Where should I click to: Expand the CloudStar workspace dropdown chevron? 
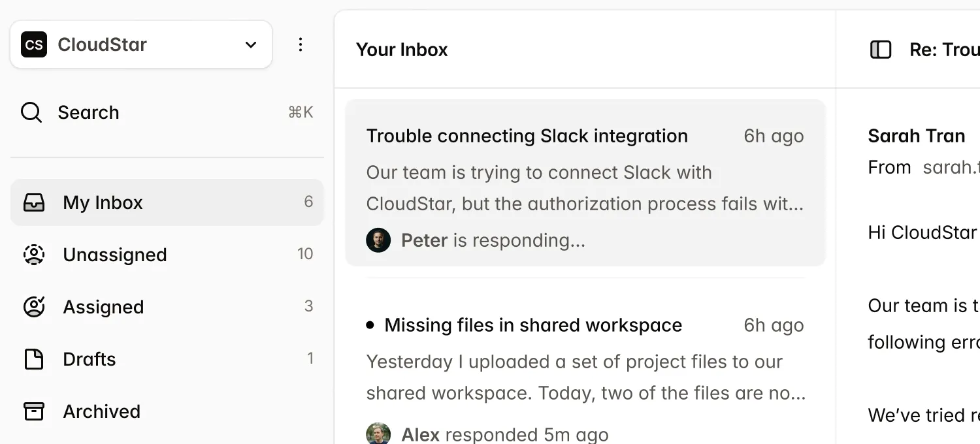tap(251, 44)
